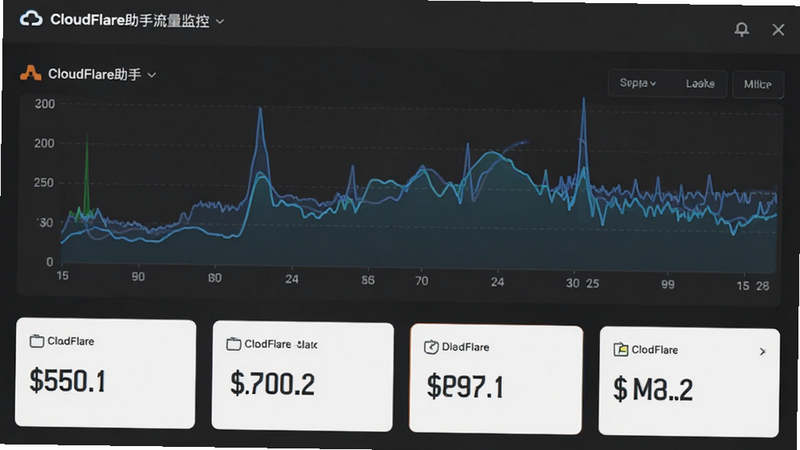Click the orange CloudFlare助手 logo icon
This screenshot has width=800, height=450.
click(31, 73)
